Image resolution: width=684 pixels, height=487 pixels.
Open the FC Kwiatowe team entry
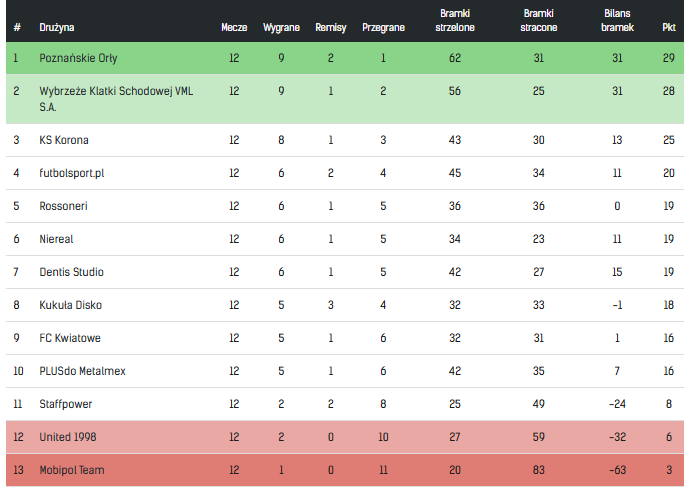pyautogui.click(x=70, y=338)
